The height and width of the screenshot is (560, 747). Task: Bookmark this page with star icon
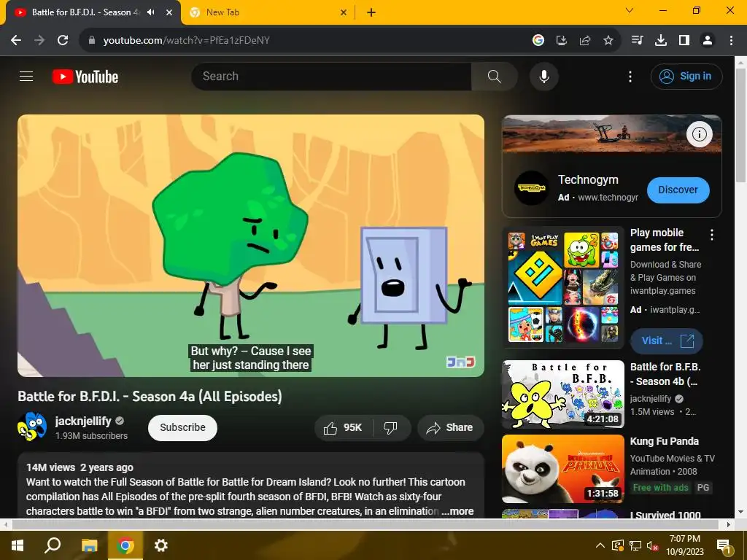pyautogui.click(x=608, y=41)
